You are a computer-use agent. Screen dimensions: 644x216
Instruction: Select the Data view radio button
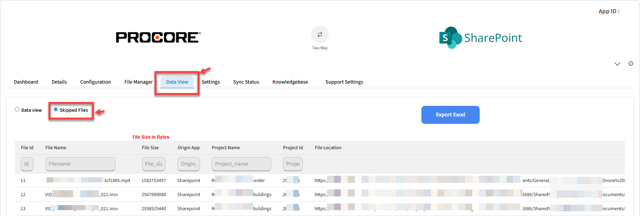click(x=17, y=109)
